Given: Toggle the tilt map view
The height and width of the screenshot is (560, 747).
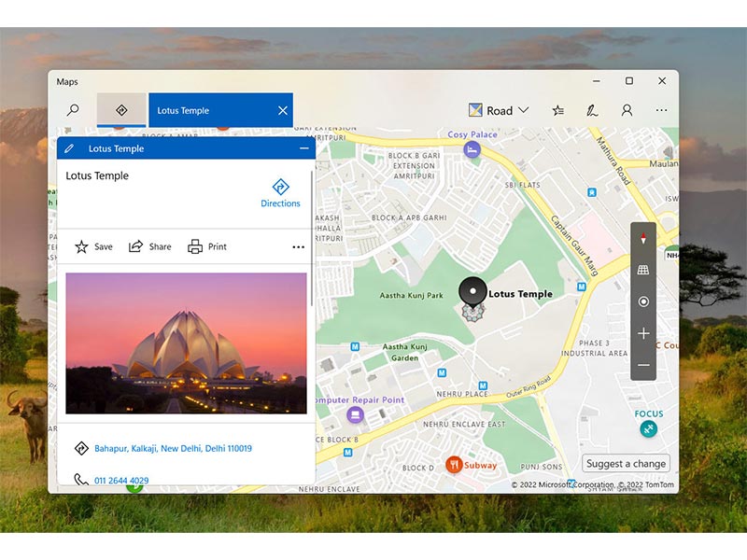Looking at the screenshot, I should point(643,270).
